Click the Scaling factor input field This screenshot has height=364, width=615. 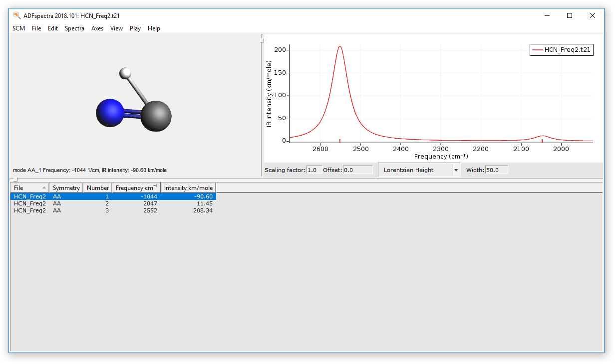tap(314, 170)
